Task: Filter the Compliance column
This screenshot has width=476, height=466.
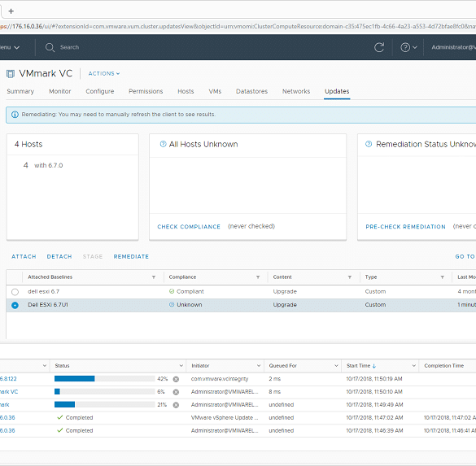Action: click(258, 277)
